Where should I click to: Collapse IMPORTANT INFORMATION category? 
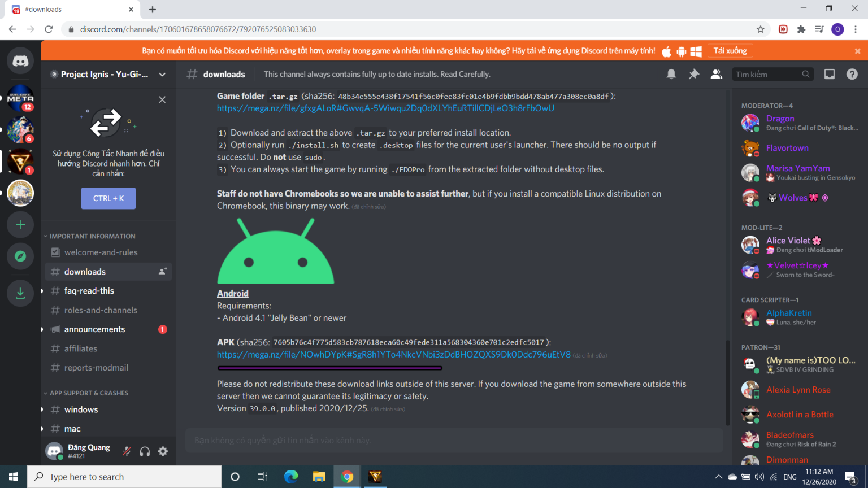click(92, 236)
